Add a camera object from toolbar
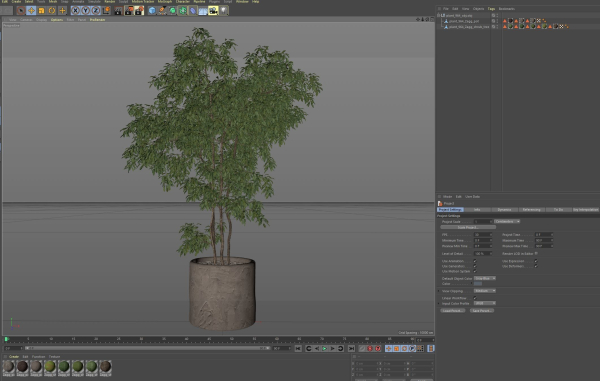The height and width of the screenshot is (381, 600). [x=213, y=11]
